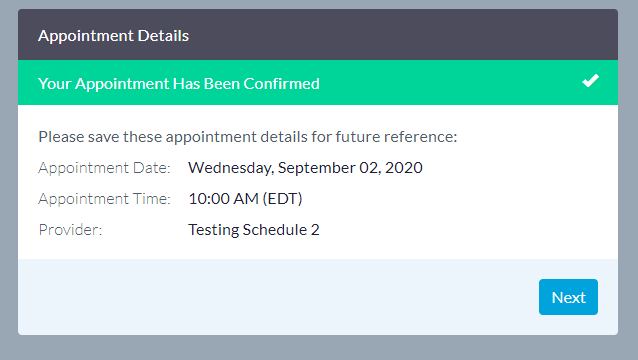638x360 pixels.
Task: Click the light blue footer area beside Next
Action: coord(277,297)
